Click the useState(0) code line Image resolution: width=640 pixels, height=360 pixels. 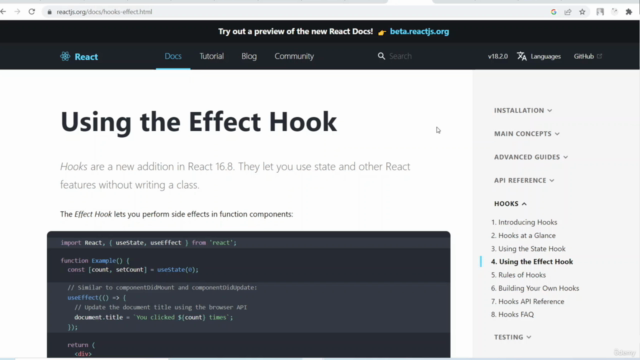click(133, 270)
